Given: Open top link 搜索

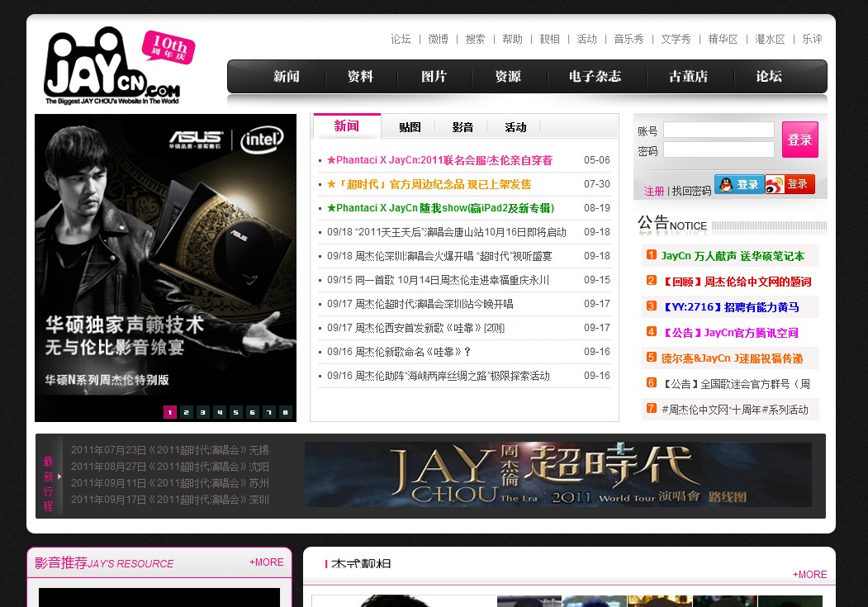Looking at the screenshot, I should click(475, 39).
